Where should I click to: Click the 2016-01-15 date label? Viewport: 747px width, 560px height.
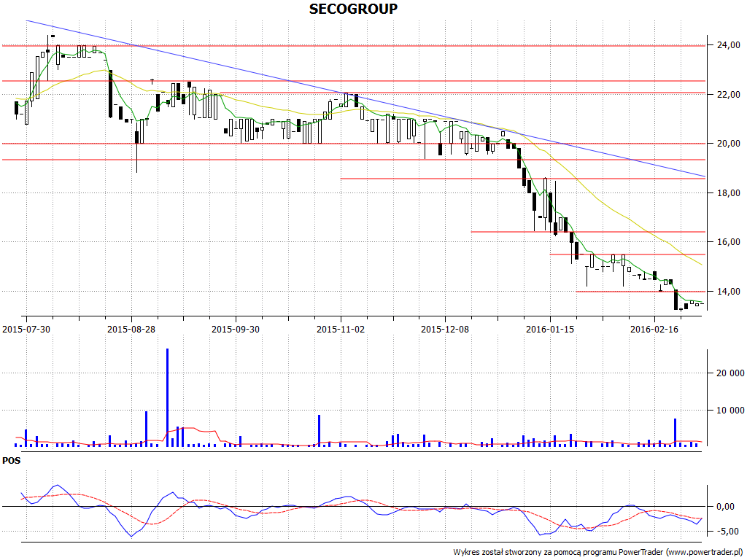550,330
